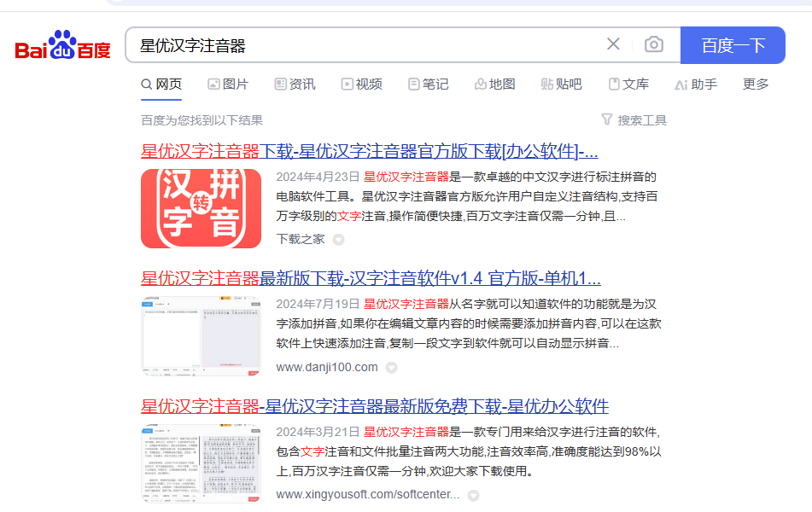Click the date 2024年7月19日
This screenshot has width=812, height=512.
coord(318,304)
